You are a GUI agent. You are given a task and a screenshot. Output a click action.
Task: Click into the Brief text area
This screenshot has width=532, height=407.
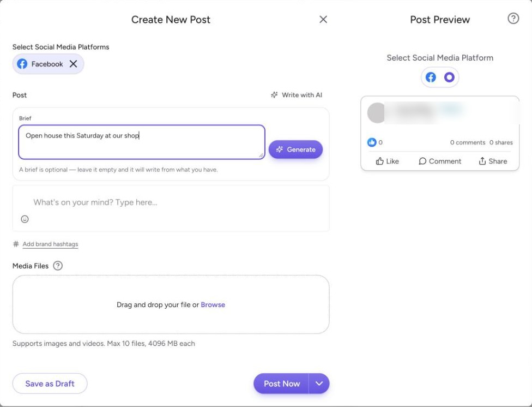[x=142, y=142]
